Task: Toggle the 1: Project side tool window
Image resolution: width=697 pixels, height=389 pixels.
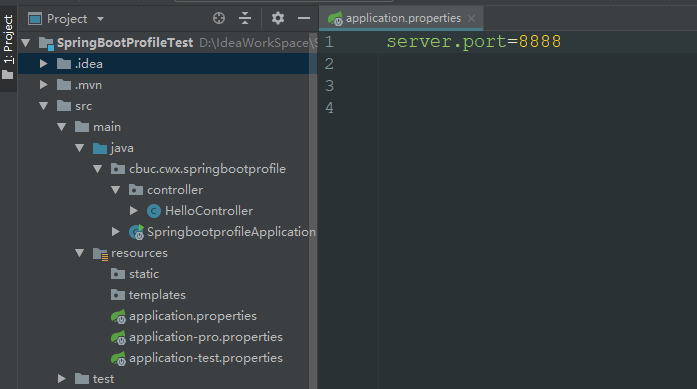Action: 8,47
